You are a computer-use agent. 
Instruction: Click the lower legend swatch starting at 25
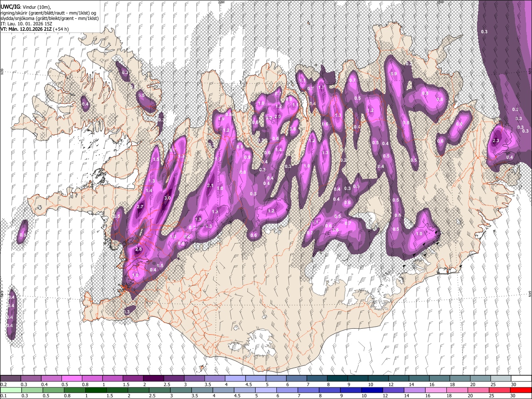click(x=500, y=390)
